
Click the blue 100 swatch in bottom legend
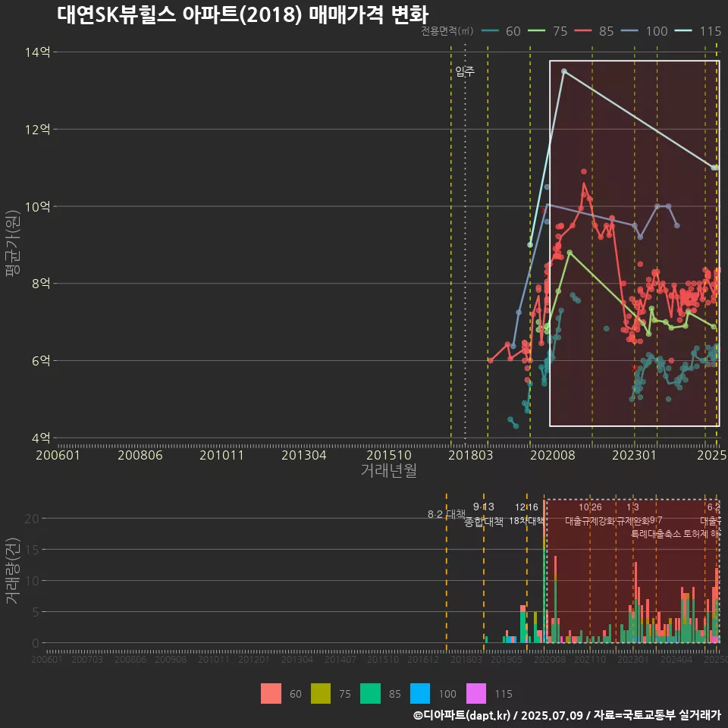point(419,694)
